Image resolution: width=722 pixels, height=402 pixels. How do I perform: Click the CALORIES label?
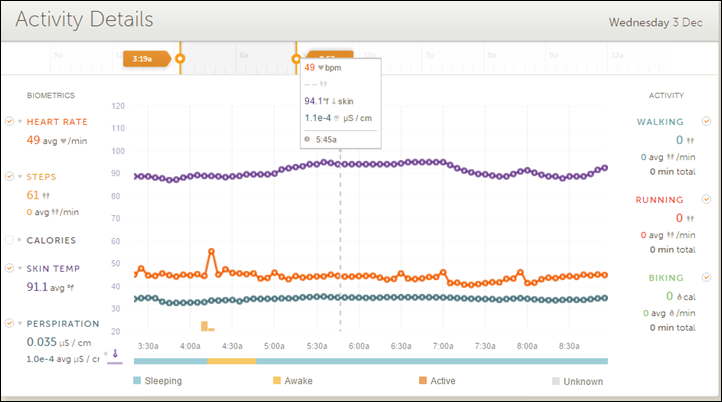point(51,240)
